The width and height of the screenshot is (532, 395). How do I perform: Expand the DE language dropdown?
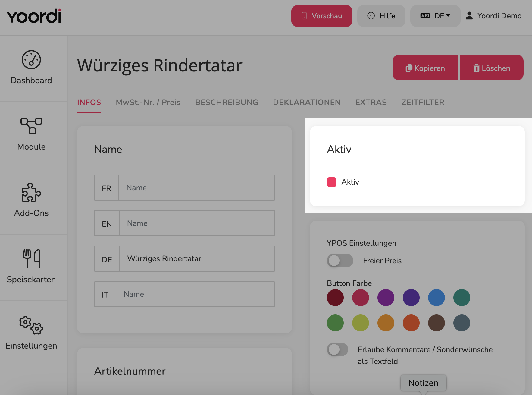[x=435, y=16]
